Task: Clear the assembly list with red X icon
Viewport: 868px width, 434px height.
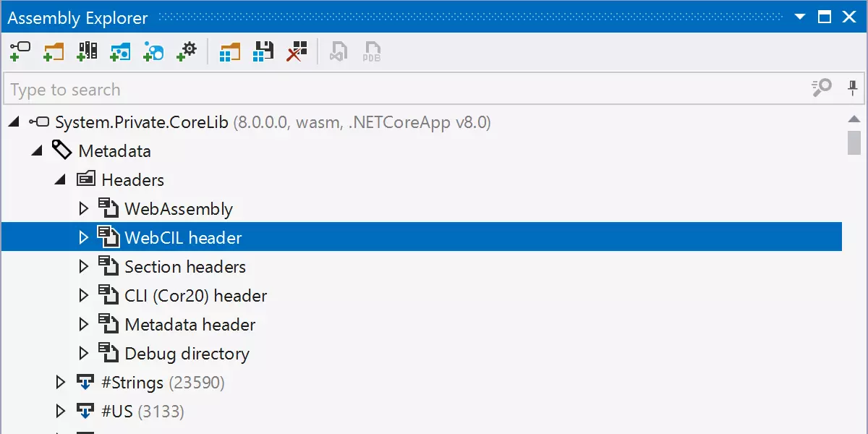Action: [x=297, y=51]
